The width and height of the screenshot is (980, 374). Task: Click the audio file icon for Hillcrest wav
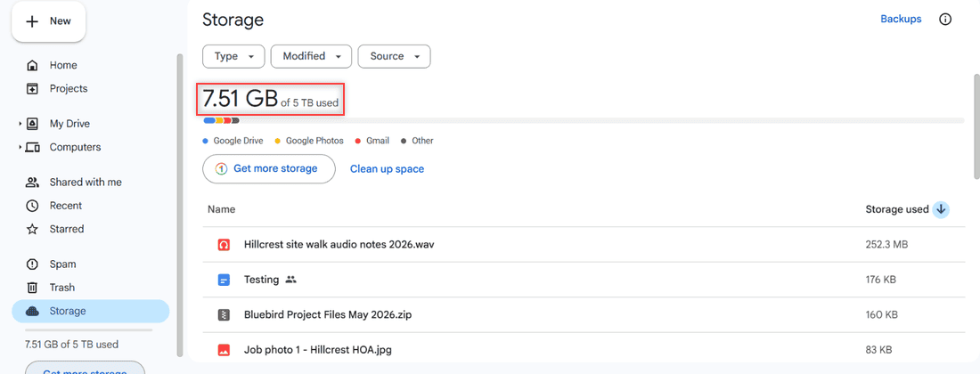[224, 245]
